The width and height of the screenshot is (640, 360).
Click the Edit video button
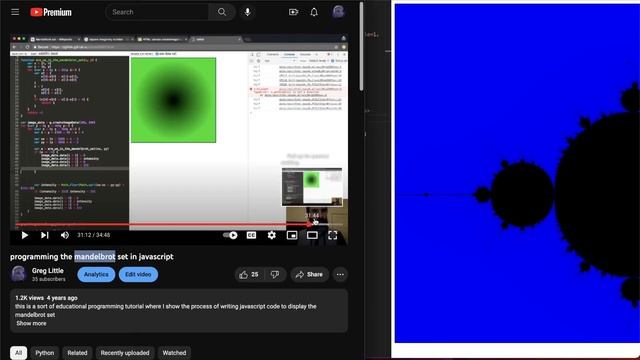coord(138,274)
